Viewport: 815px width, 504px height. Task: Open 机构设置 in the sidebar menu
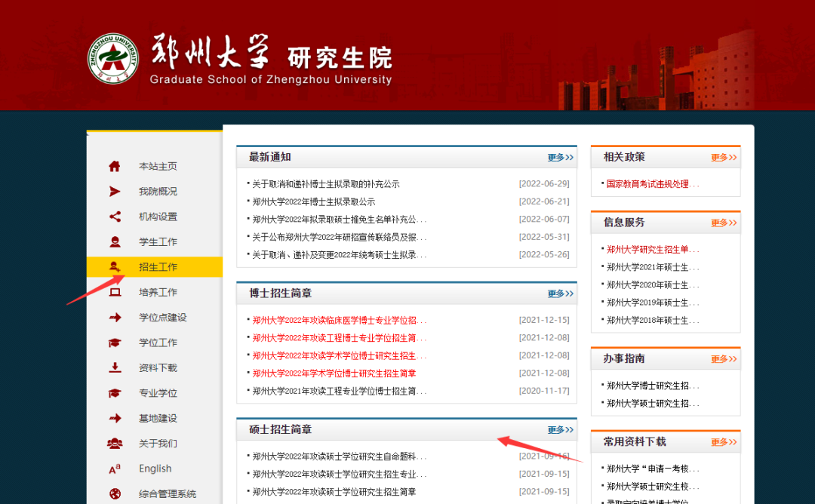(x=158, y=217)
